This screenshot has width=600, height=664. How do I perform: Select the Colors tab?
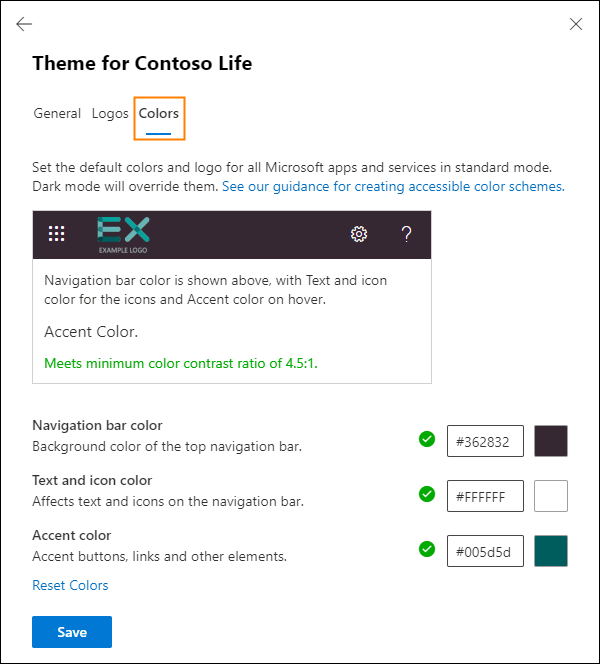pyautogui.click(x=159, y=114)
